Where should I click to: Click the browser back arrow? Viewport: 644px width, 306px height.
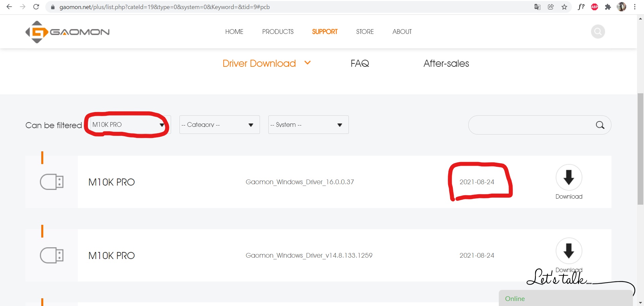pos(9,7)
